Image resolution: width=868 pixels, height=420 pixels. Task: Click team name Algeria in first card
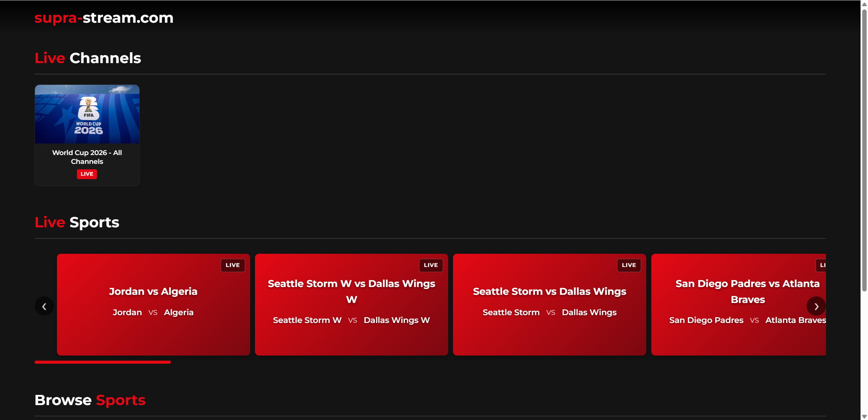[x=179, y=312]
